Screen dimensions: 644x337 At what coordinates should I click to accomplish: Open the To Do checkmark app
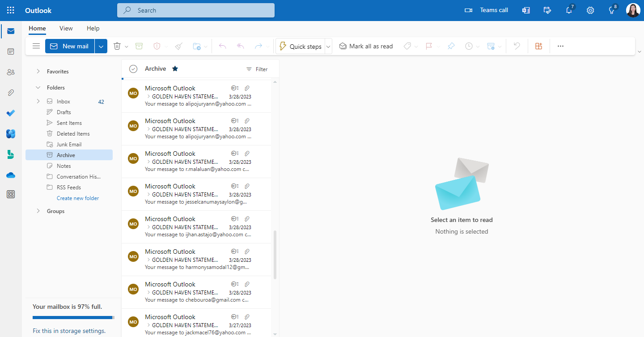tap(11, 113)
